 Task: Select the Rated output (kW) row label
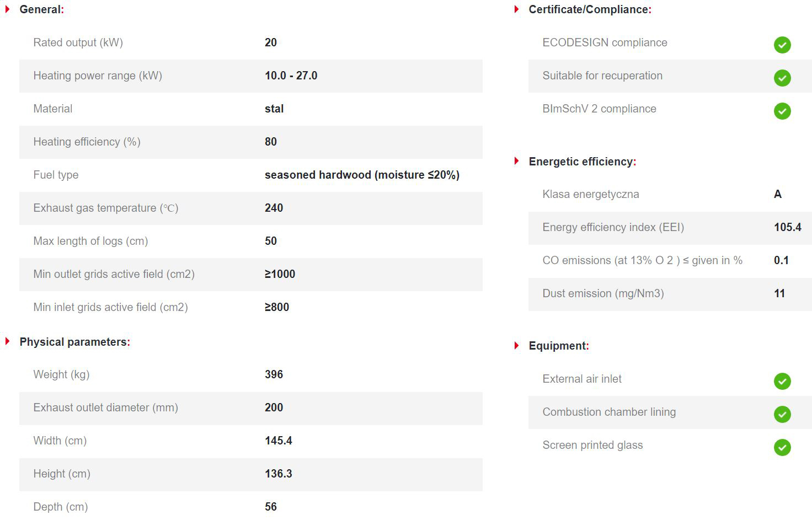click(78, 42)
